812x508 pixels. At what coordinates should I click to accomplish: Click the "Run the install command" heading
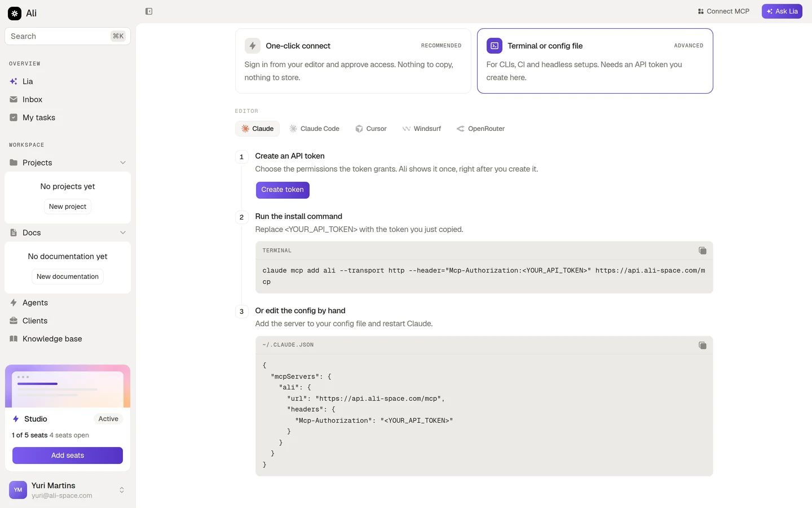(x=299, y=217)
